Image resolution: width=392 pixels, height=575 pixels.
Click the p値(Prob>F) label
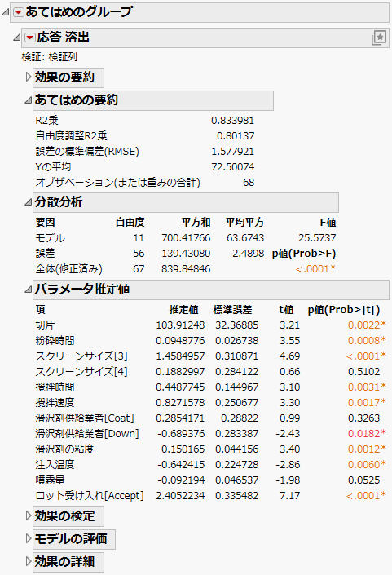[x=304, y=254]
